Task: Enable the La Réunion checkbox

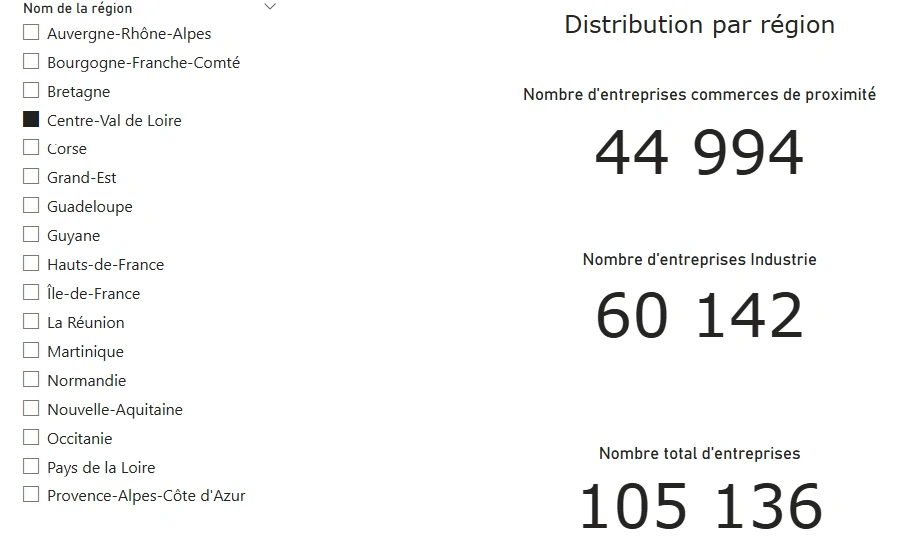Action: coord(31,322)
